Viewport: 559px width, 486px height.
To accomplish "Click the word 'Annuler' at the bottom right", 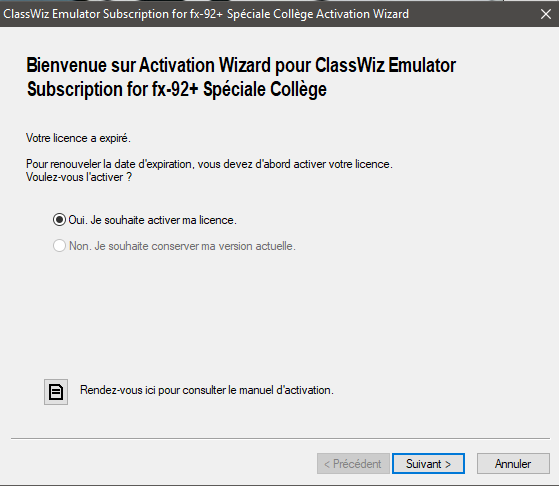I will 513,464.
